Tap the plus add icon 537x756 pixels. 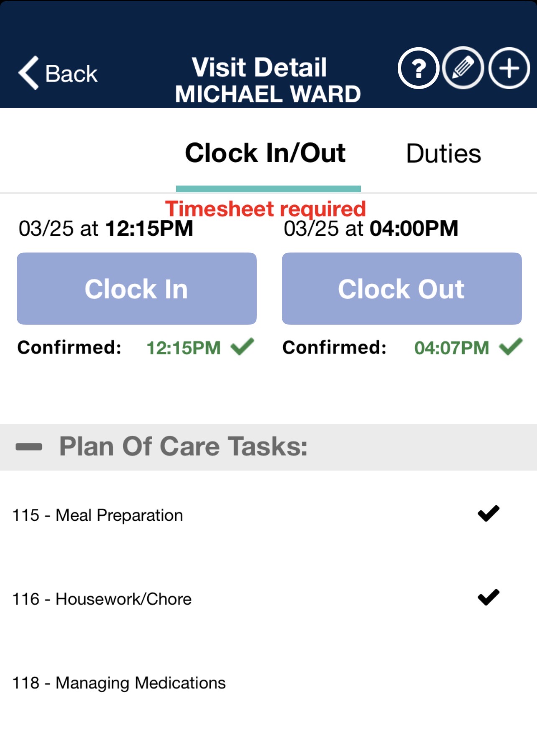509,68
